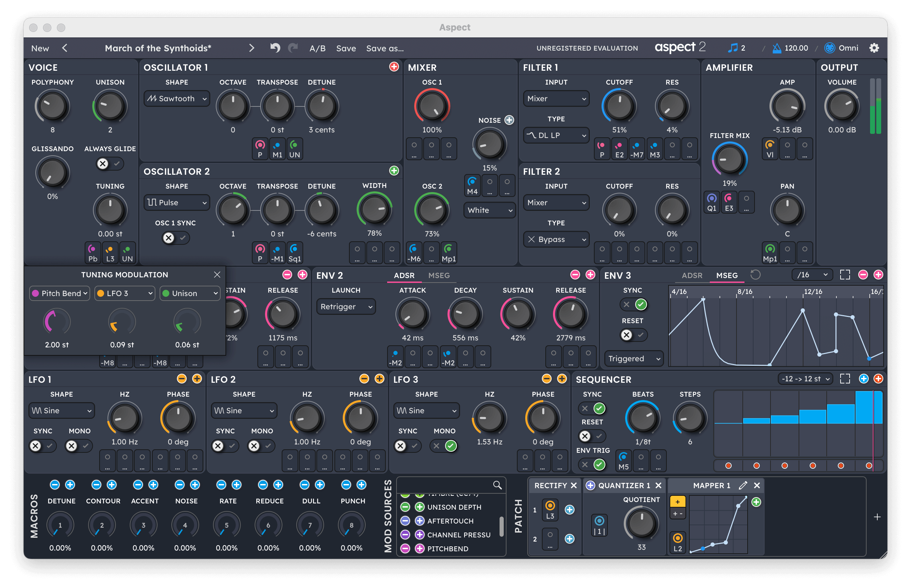The height and width of the screenshot is (588, 911).
Task: Select the Quantizer 1 module tab
Action: [x=624, y=485]
